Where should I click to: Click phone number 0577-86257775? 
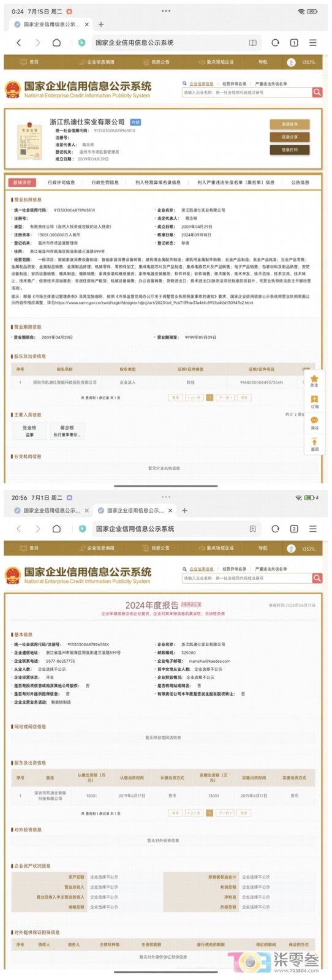[x=61, y=661]
